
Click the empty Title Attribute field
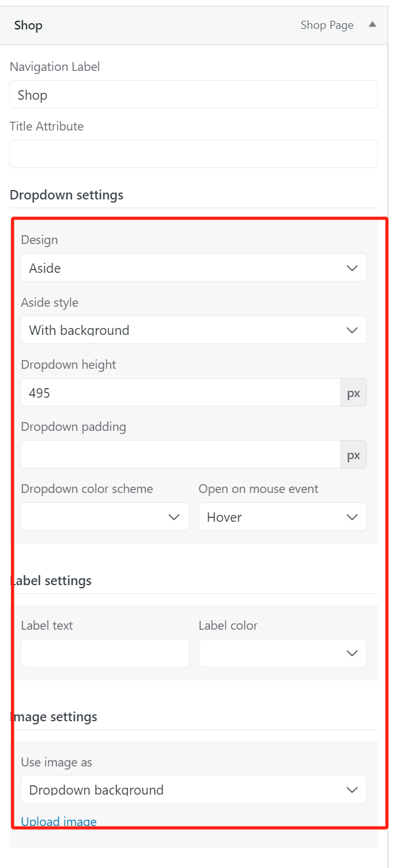(x=193, y=154)
